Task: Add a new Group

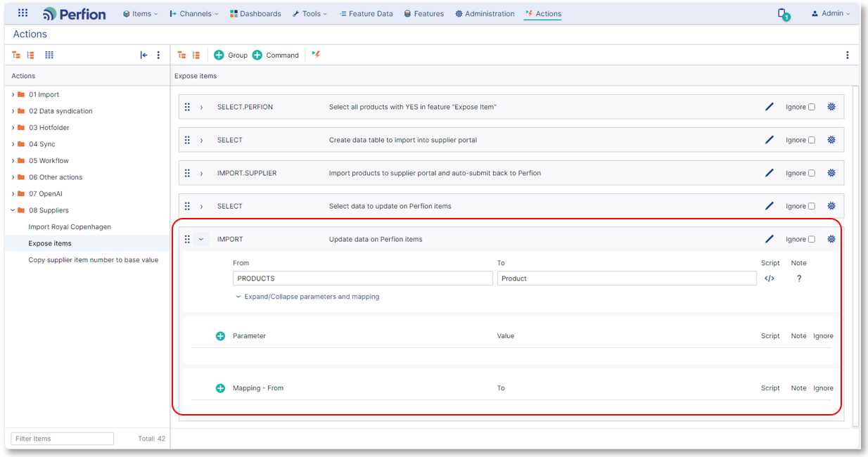Action: click(231, 55)
